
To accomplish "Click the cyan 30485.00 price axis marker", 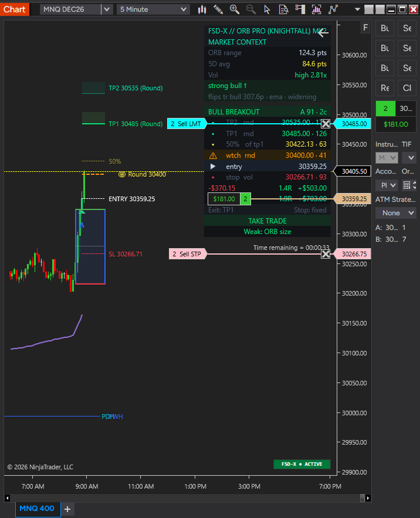I will [353, 124].
